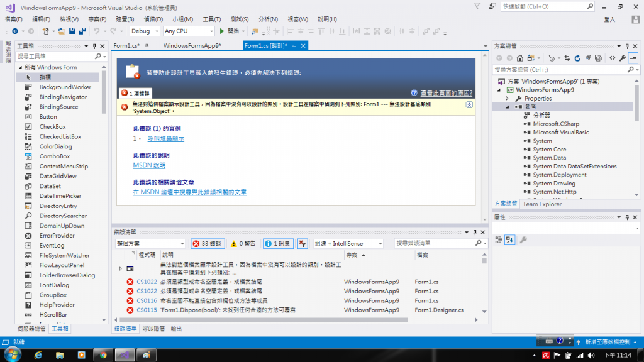Toggle the 0 warnings filter
644x362 pixels.
pos(243,244)
